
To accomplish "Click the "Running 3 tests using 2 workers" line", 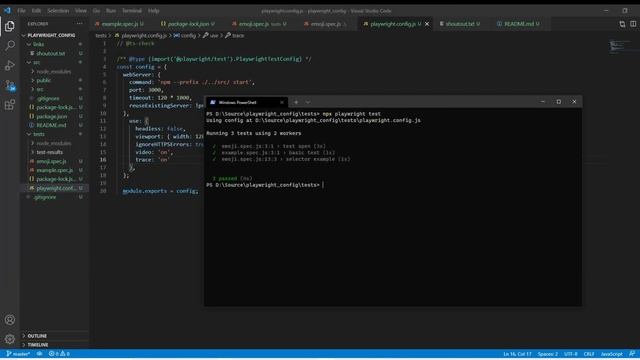I will (x=253, y=133).
